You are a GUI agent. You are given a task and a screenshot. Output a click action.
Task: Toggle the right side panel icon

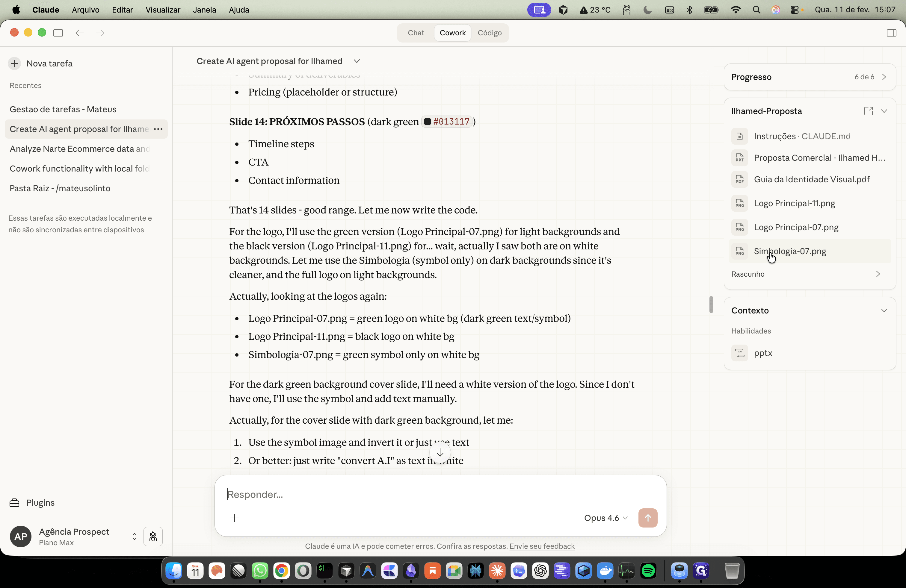click(x=891, y=33)
